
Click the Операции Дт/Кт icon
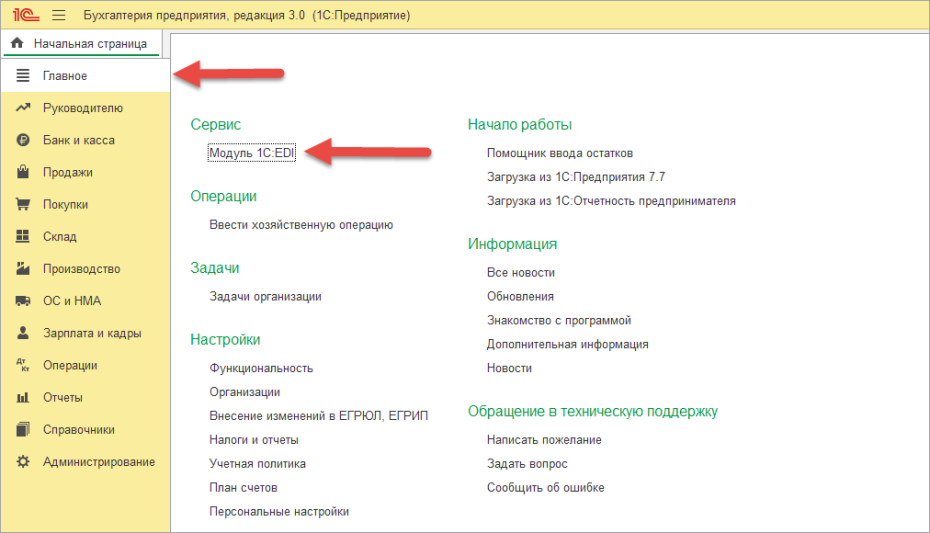(x=23, y=365)
